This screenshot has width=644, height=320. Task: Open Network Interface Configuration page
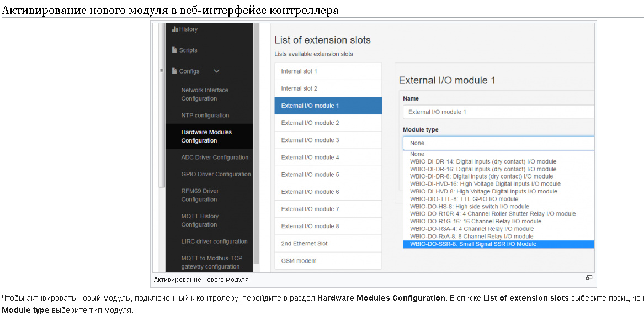point(205,95)
